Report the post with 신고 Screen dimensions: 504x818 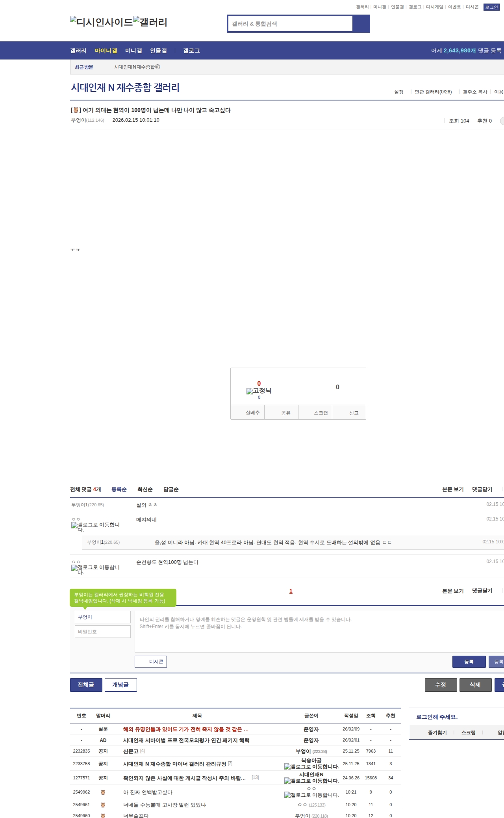click(x=349, y=413)
